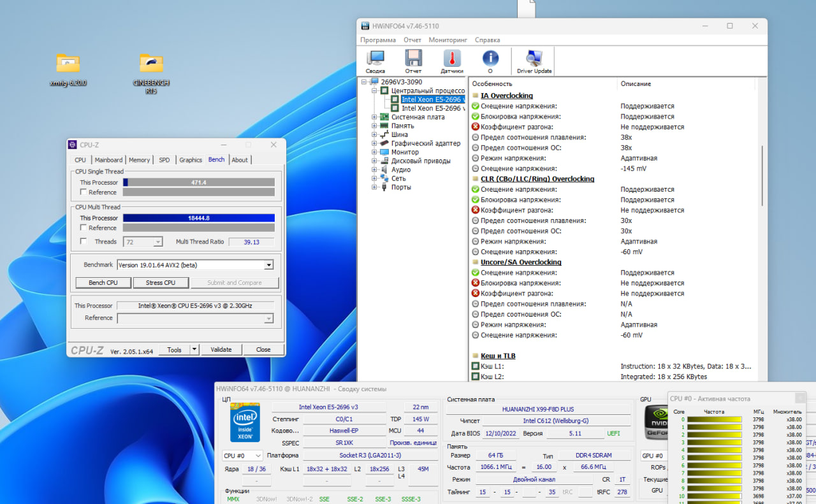
Task: Open the Benchmark version dropdown
Action: pyautogui.click(x=268, y=265)
